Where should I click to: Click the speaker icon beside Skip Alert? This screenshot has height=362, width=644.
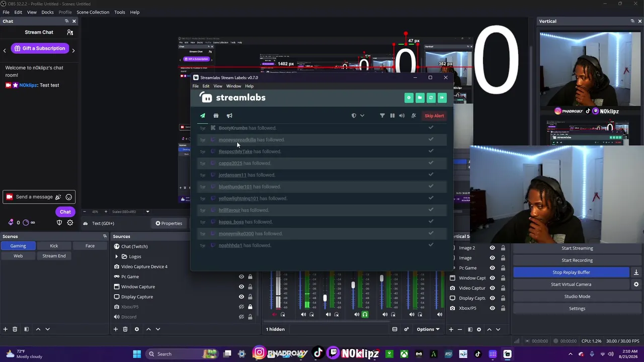pyautogui.click(x=402, y=116)
